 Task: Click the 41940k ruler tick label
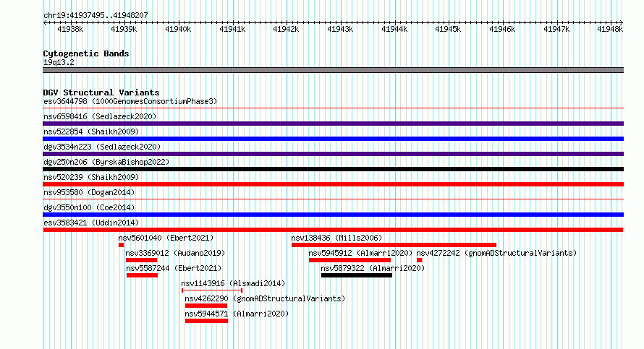tap(178, 29)
